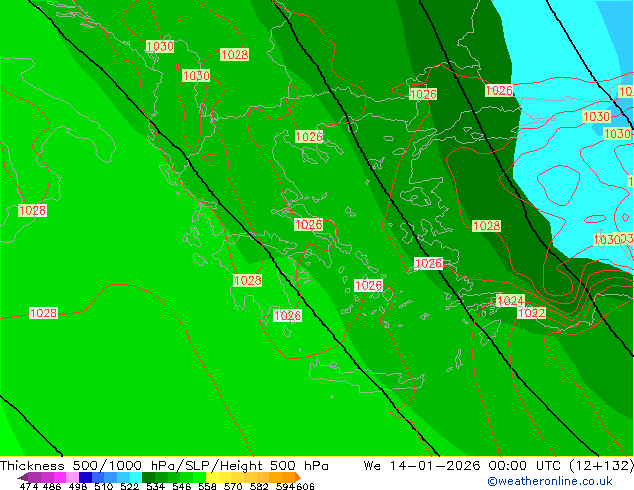Click the 582 legend value
634x490 pixels.
pos(259,486)
